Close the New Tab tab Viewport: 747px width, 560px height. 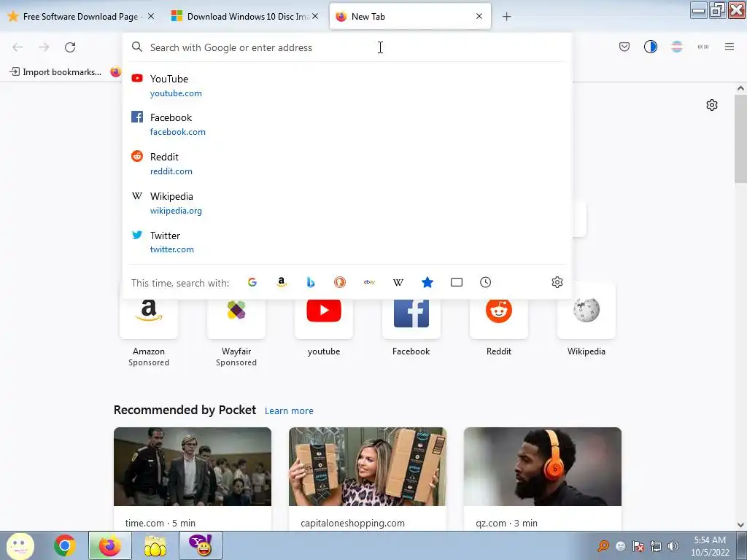point(479,16)
